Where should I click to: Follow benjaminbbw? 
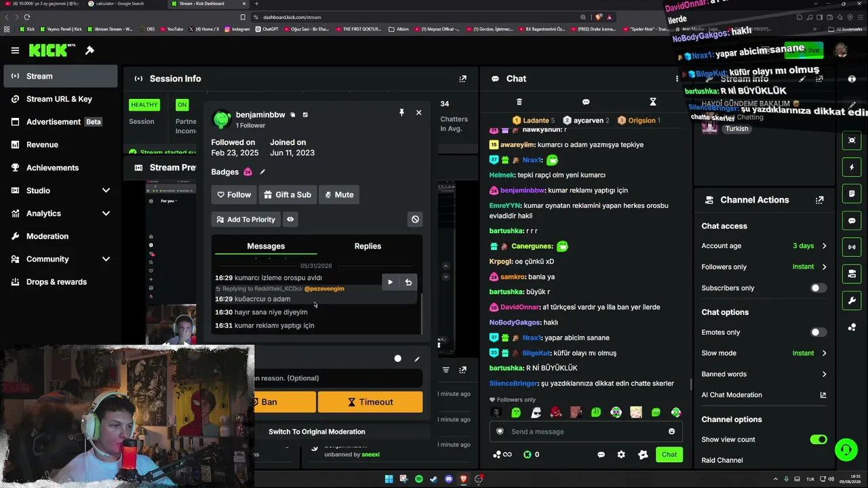pos(234,195)
